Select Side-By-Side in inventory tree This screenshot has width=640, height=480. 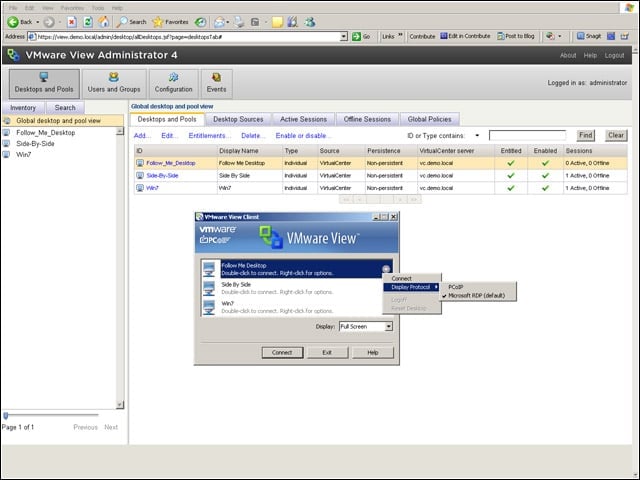[x=35, y=144]
